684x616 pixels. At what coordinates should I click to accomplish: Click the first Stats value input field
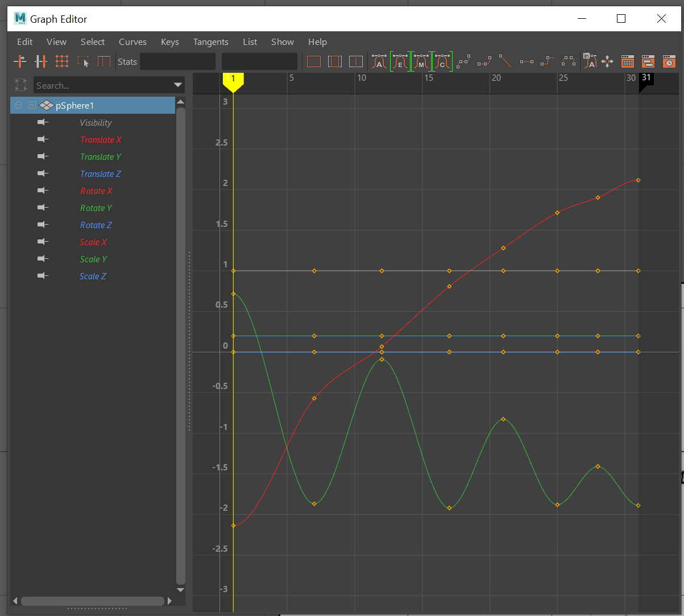[177, 61]
